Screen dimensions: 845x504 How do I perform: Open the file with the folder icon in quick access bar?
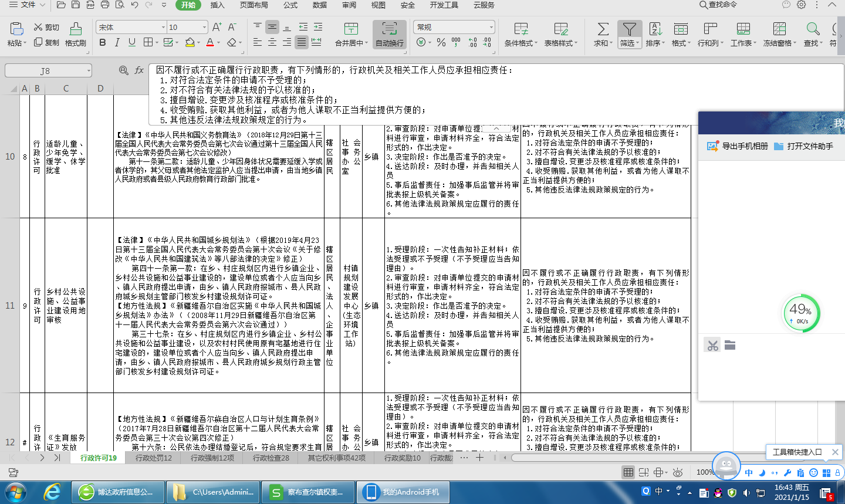tap(61, 5)
